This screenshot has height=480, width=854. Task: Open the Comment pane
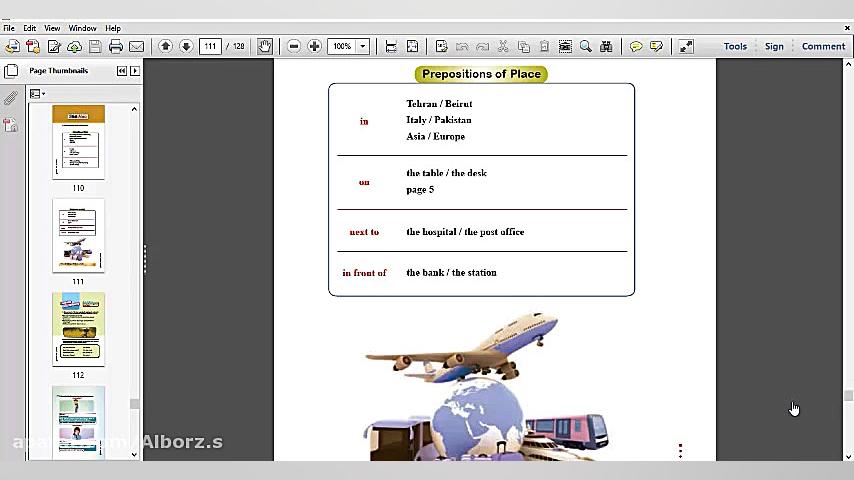823,46
